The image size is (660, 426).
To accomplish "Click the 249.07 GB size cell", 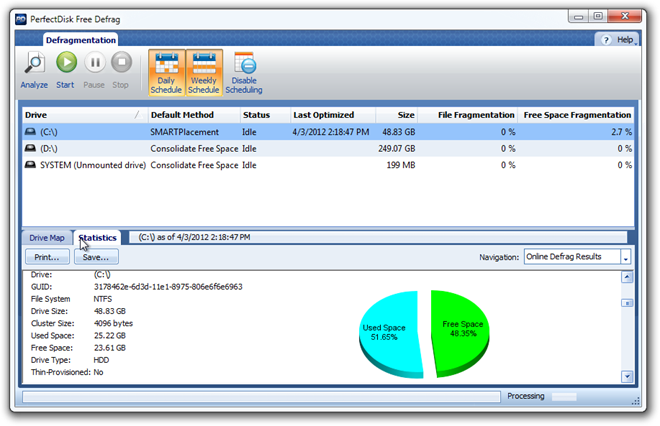I will click(397, 148).
